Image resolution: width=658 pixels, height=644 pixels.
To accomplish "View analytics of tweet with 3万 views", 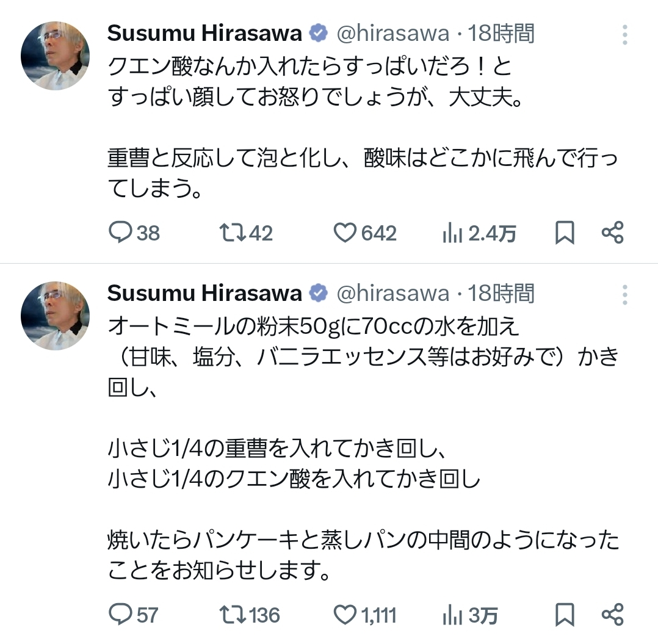I will tap(452, 615).
